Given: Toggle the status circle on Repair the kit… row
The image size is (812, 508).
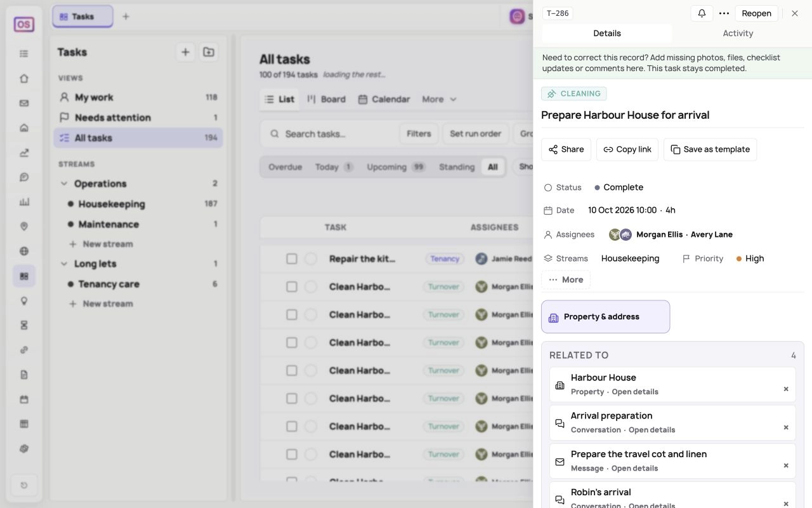Looking at the screenshot, I should coord(311,258).
